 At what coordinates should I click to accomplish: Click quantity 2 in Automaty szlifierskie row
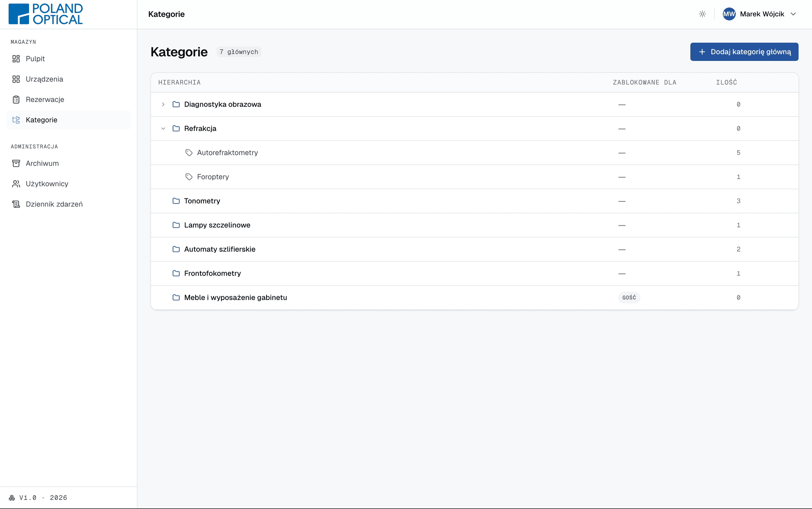pyautogui.click(x=738, y=249)
